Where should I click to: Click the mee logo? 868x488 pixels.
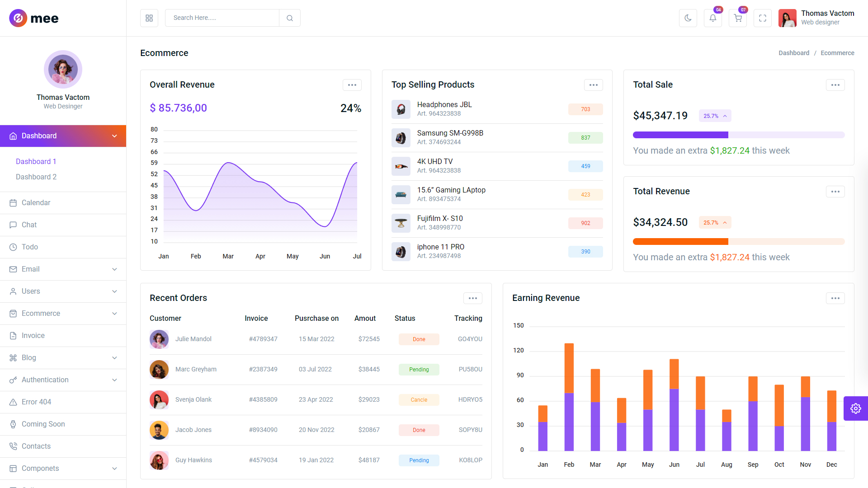click(34, 18)
